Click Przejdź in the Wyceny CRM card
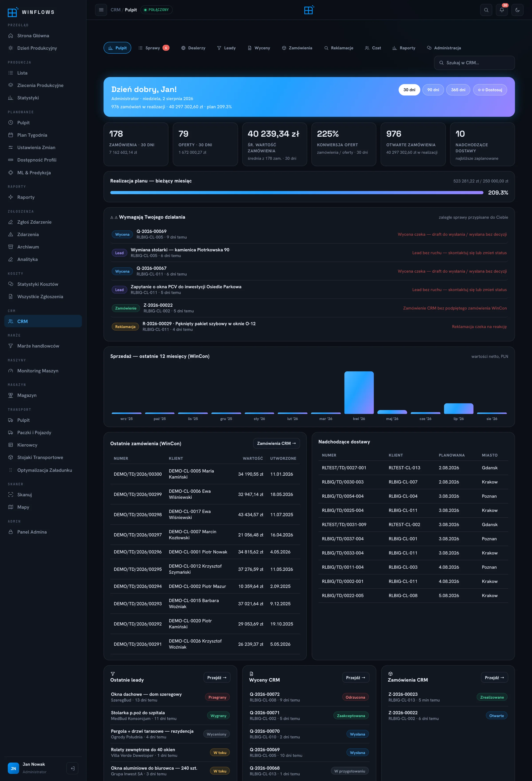Screen dimensions: 532x781 356,678
